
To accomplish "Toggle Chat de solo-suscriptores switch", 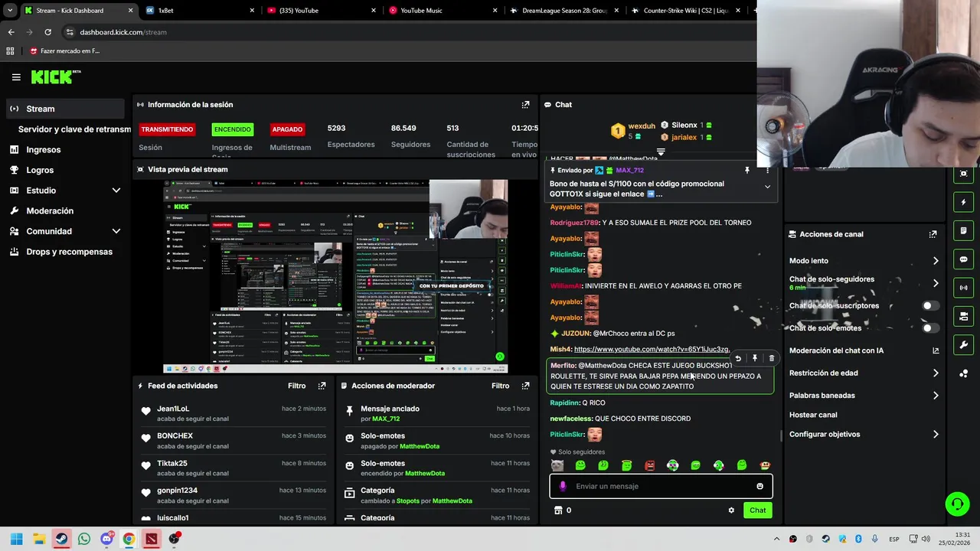I will pos(930,305).
